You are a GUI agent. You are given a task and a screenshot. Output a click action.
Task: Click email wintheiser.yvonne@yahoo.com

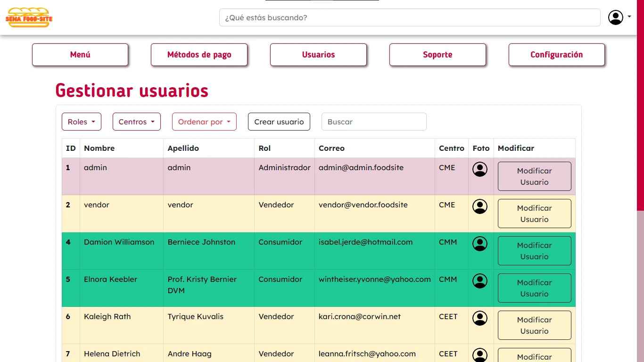(x=375, y=279)
